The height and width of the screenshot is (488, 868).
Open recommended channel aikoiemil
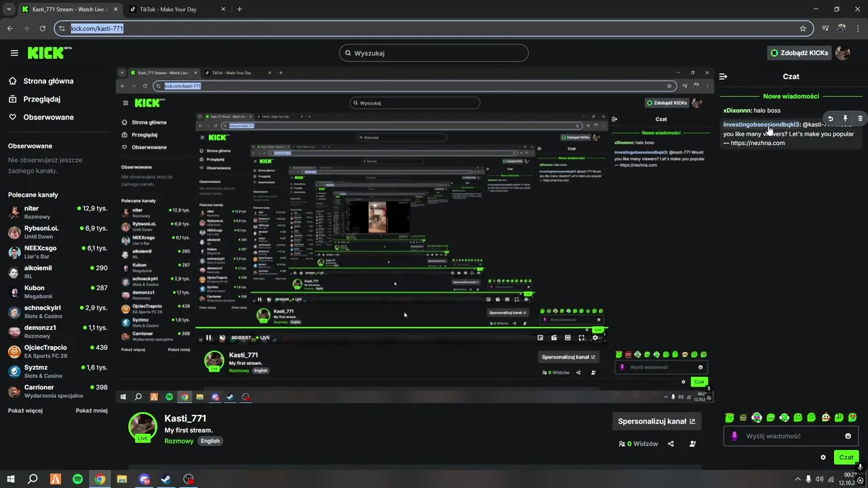point(58,272)
